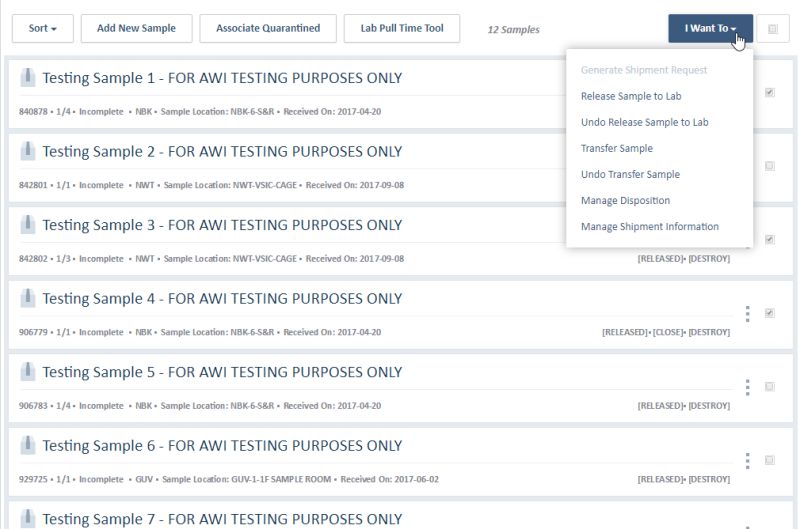Click the bottle icon for Testing Sample 1

tap(28, 78)
